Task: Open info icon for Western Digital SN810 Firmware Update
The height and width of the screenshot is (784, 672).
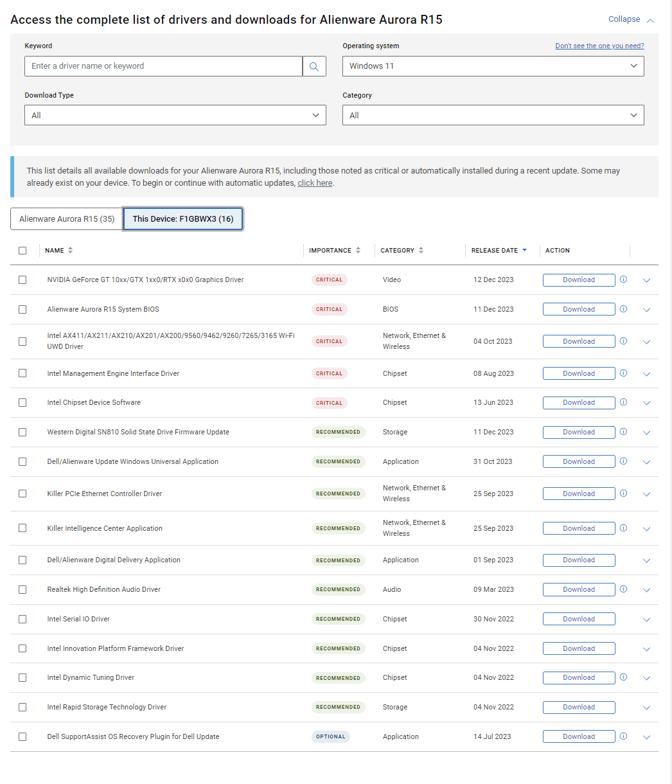Action: 623,432
